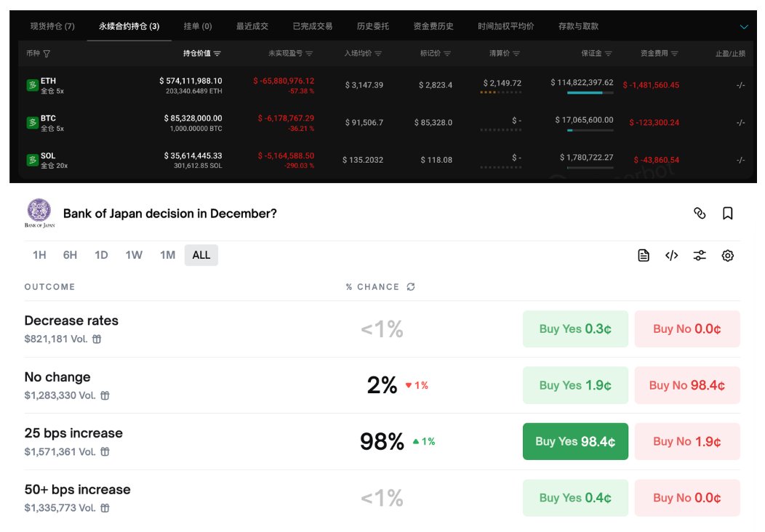Click Bank of Japan decision title
Screen dimensions: 765x532
169,214
